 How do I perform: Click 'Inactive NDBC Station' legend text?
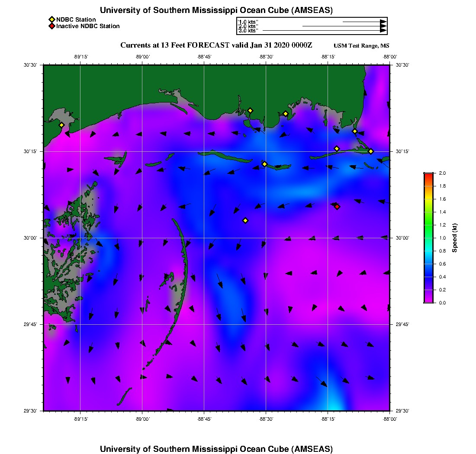coord(88,26)
